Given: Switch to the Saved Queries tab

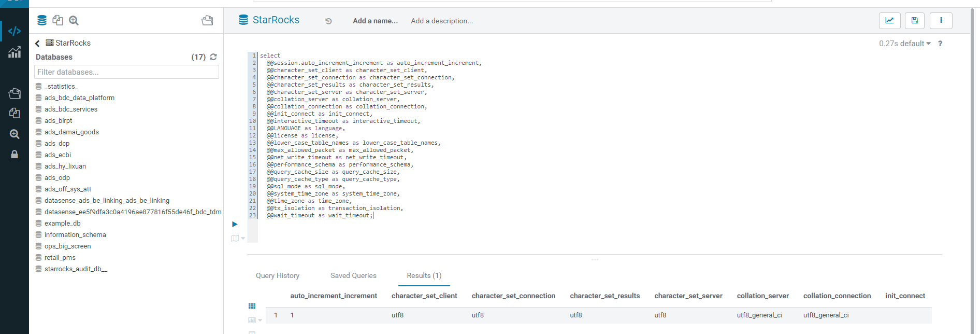Looking at the screenshot, I should 353,275.
